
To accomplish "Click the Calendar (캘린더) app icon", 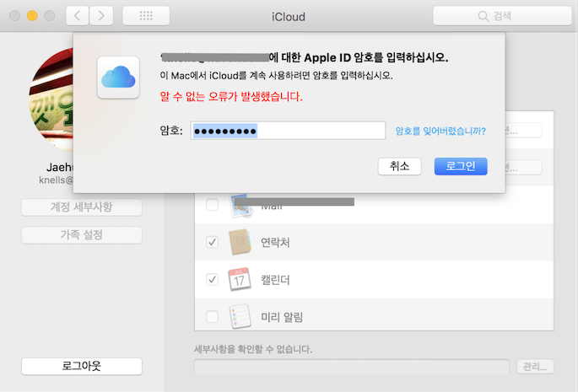I will point(240,279).
